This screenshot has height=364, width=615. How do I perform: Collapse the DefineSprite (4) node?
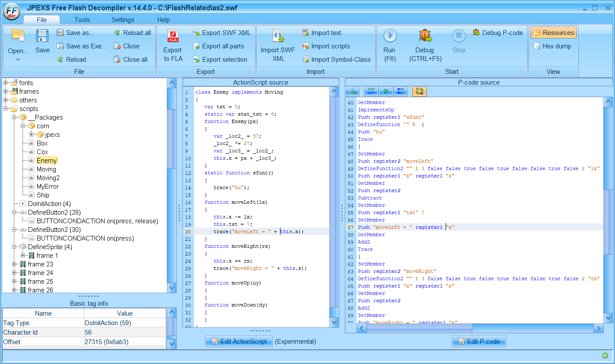pos(14,247)
